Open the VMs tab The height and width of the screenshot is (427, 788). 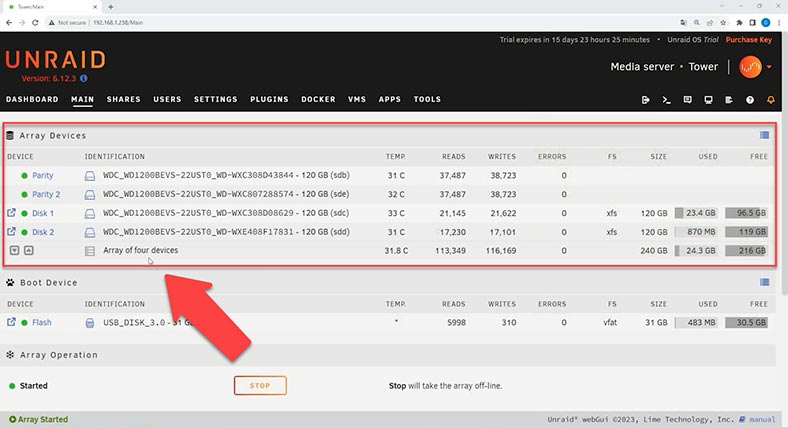357,99
